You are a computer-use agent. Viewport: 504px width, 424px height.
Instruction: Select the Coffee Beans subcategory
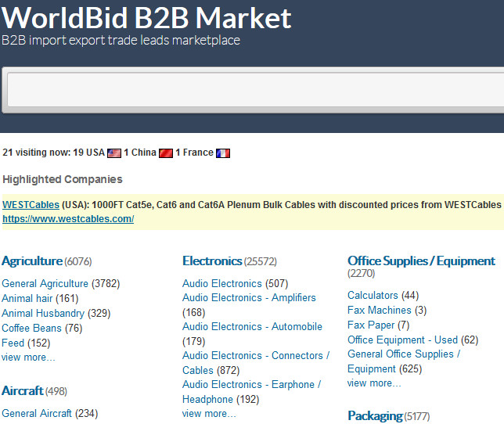(x=31, y=328)
